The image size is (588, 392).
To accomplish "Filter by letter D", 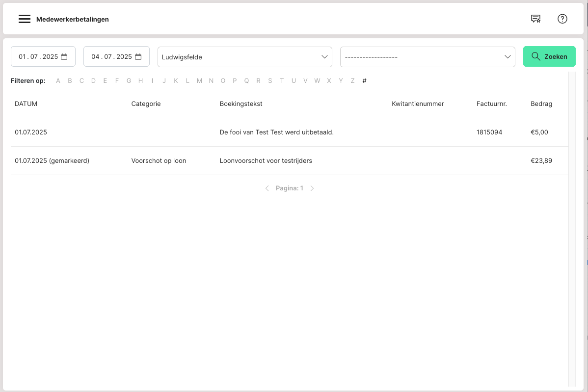I will [93, 80].
